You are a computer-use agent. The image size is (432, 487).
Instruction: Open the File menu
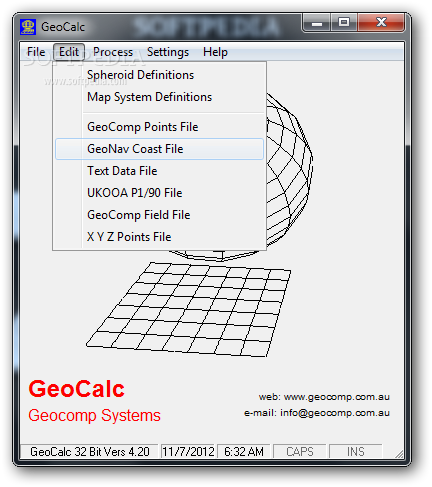(36, 52)
